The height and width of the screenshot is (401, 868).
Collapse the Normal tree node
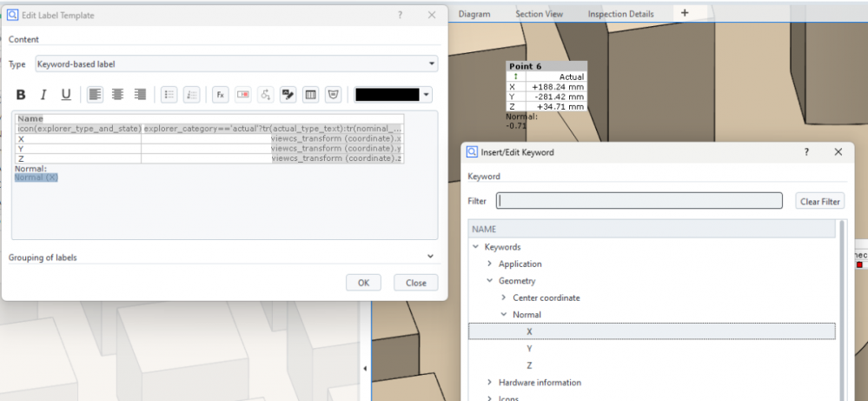coord(504,315)
